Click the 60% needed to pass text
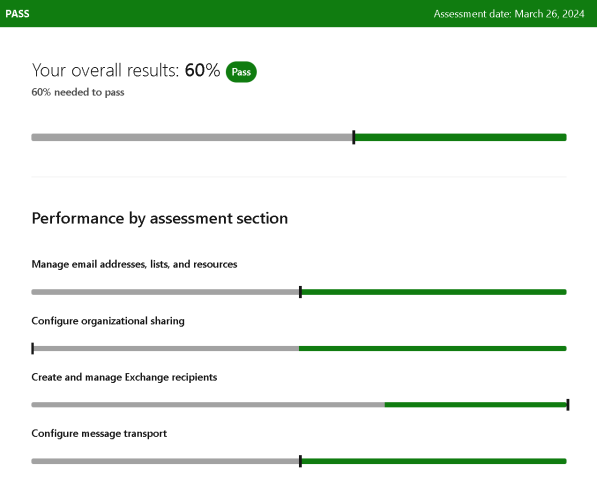Image resolution: width=597 pixels, height=480 pixels. click(x=78, y=92)
